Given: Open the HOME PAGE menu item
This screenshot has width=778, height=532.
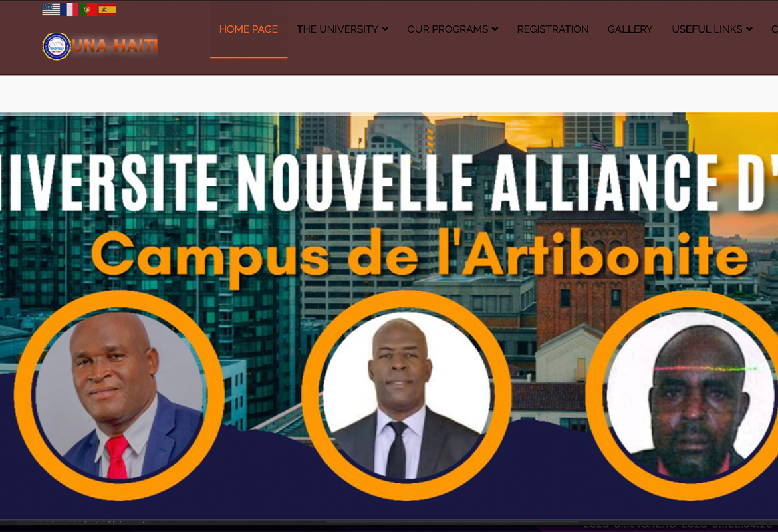Looking at the screenshot, I should click(249, 29).
